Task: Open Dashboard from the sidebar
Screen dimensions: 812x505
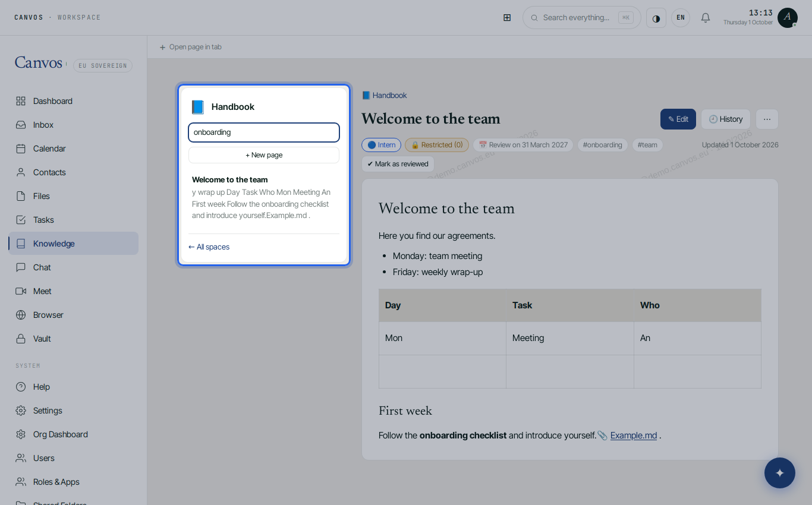Action: tap(73, 101)
